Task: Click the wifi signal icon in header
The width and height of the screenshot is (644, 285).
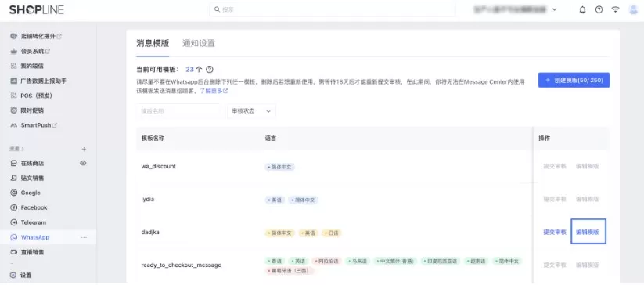Action: point(615,10)
